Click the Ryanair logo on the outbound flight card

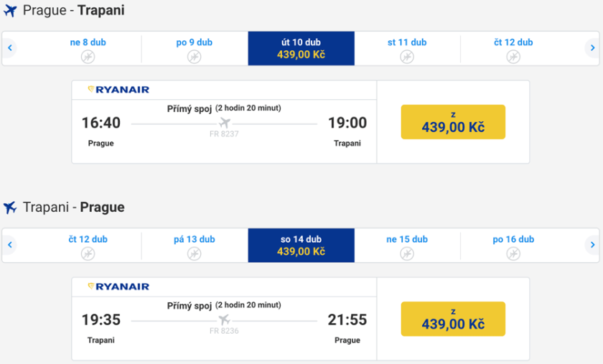tap(118, 90)
